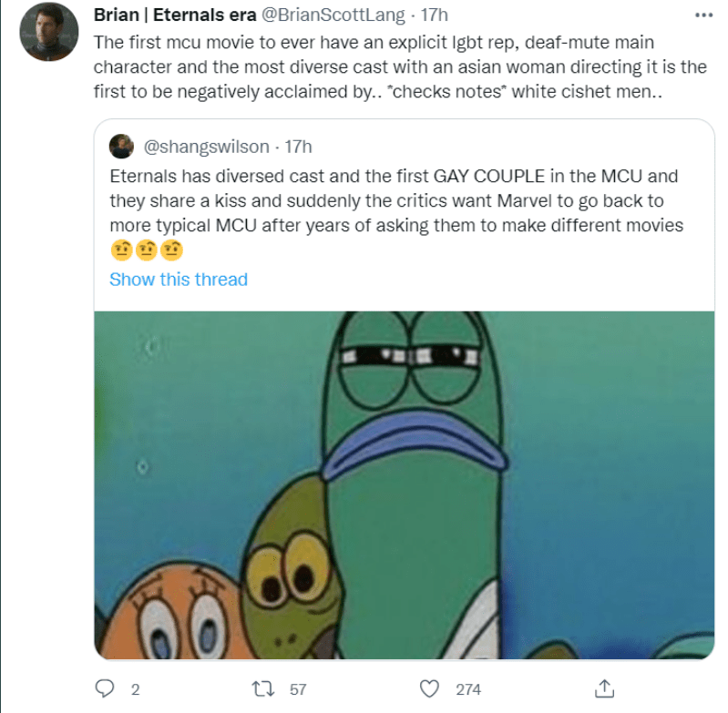Open the SpongeBob fish meme image
This screenshot has height=713, width=728.
(x=405, y=483)
